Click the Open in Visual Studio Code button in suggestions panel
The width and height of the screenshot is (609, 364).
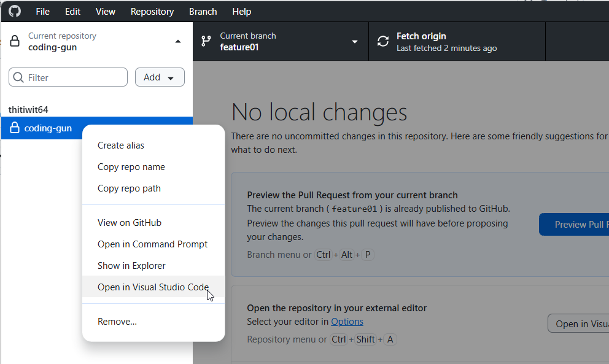[579, 323]
